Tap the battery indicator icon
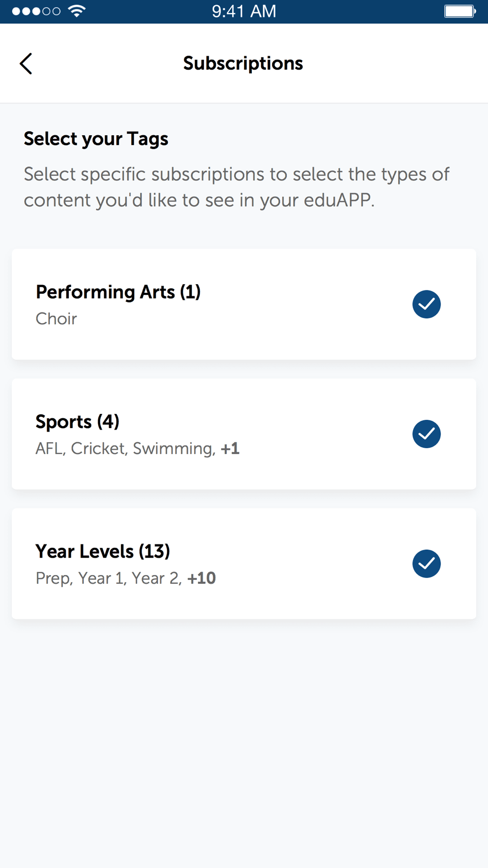The height and width of the screenshot is (868, 488). coord(460,11)
